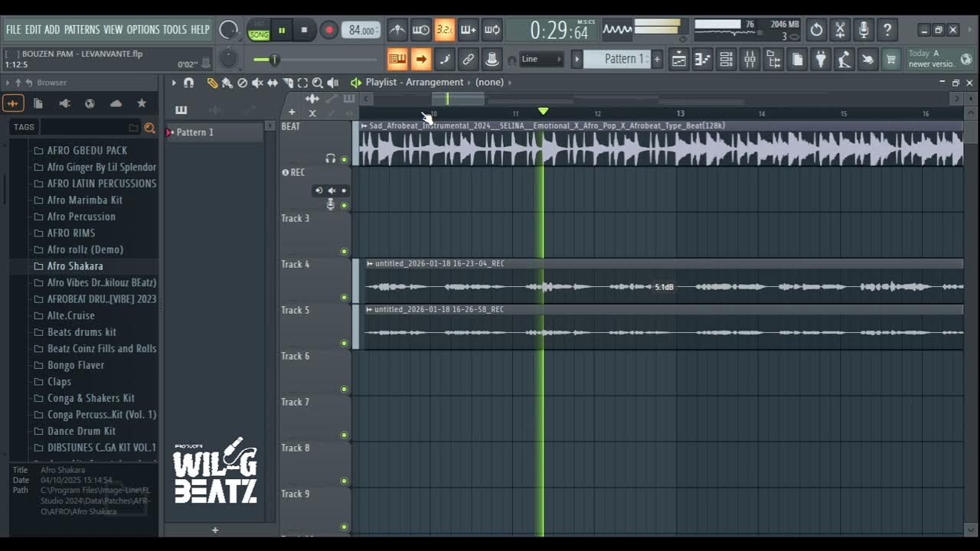Open the FILE menu
This screenshot has width=980, height=551.
14,30
